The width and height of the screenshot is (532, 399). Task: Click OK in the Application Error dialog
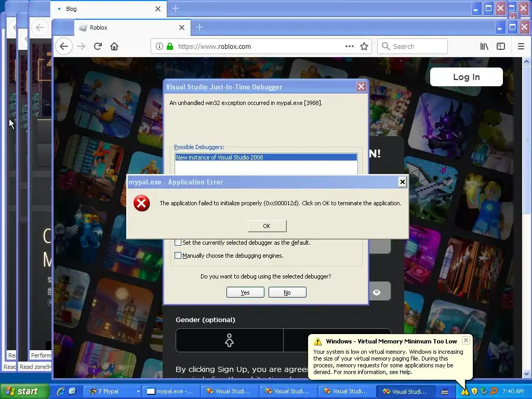(267, 226)
